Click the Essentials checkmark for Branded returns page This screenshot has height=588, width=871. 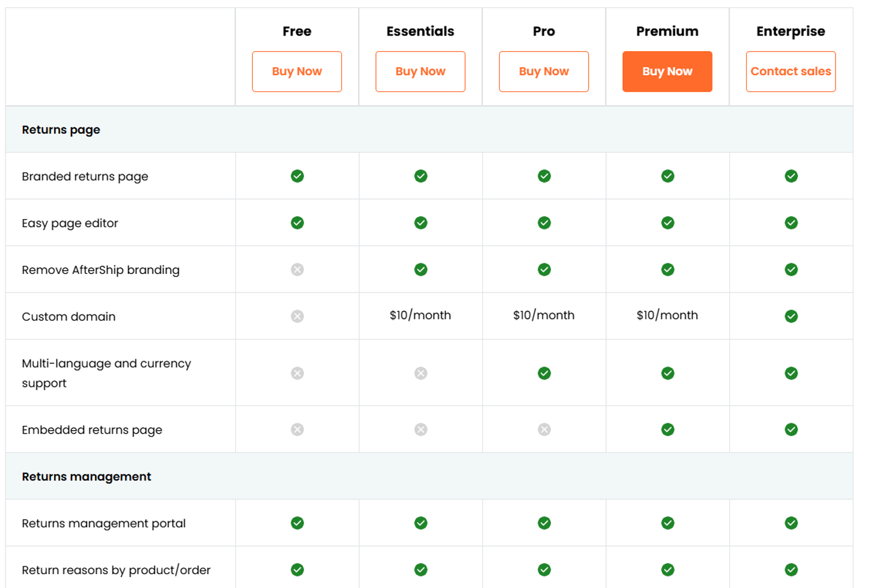(421, 176)
